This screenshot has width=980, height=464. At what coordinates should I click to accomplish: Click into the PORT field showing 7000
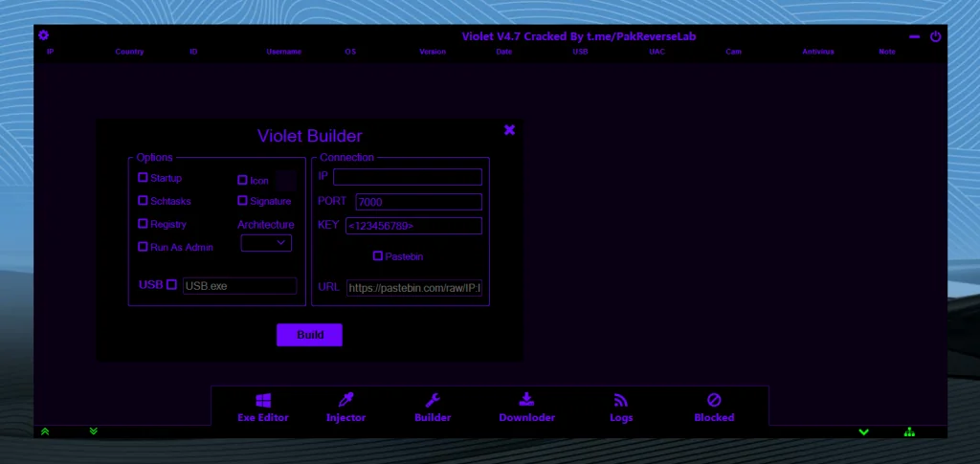point(418,202)
